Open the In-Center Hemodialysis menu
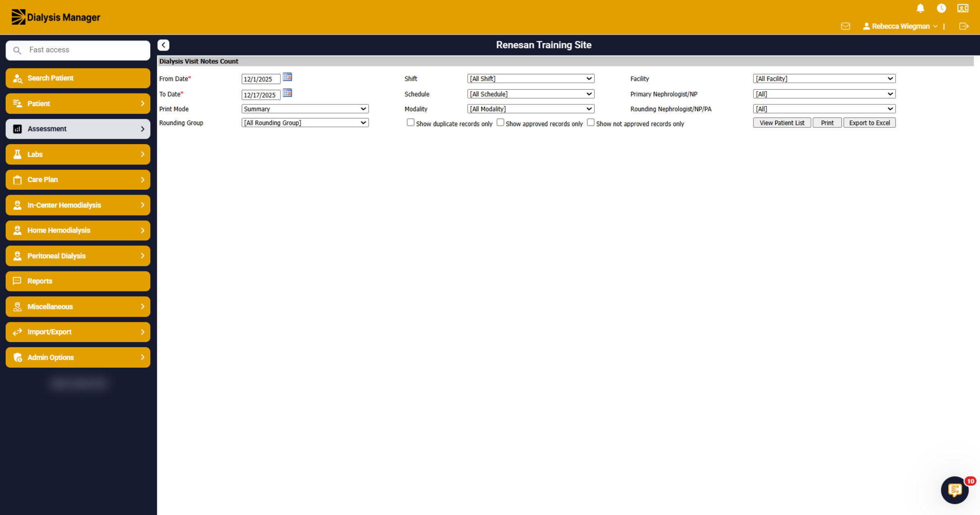This screenshot has width=980, height=515. click(x=78, y=205)
